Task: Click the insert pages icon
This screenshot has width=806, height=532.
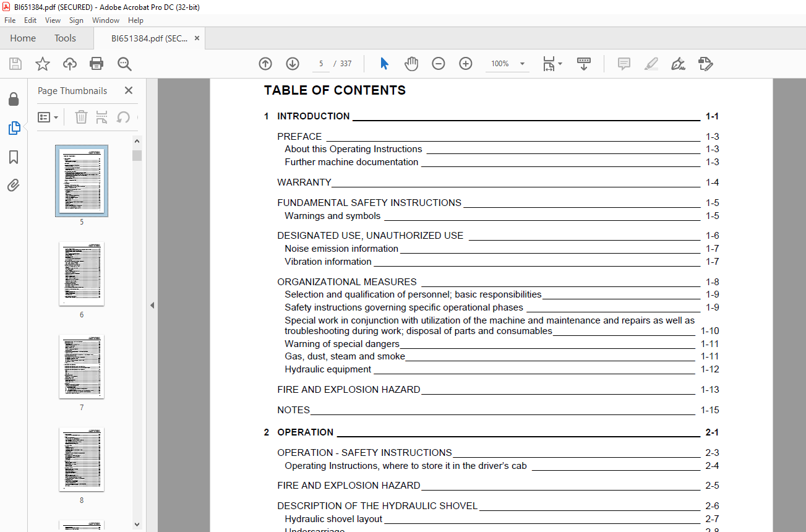Action: click(102, 117)
